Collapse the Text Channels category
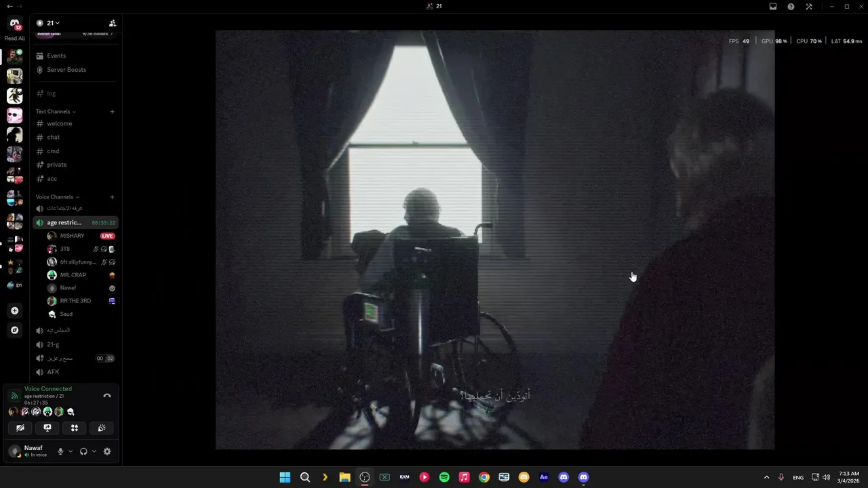868x488 pixels. [x=56, y=111]
